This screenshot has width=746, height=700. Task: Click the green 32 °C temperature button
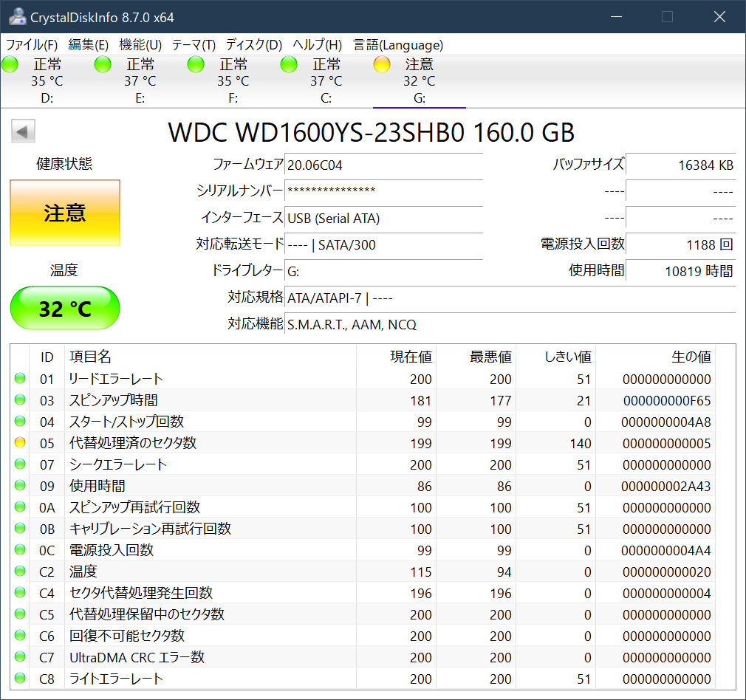pos(65,308)
